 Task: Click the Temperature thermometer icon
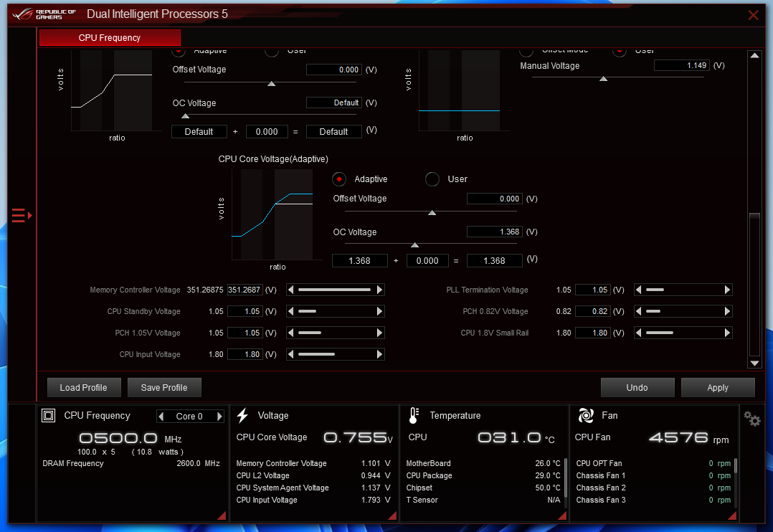tap(414, 416)
